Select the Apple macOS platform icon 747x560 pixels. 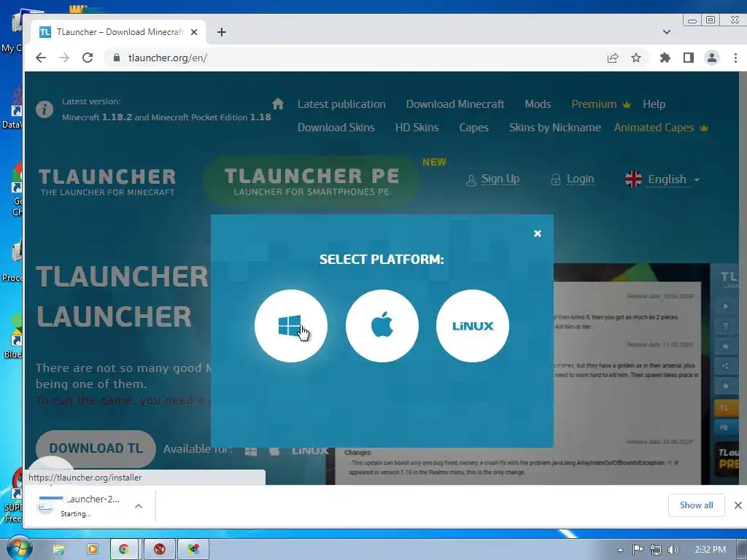coord(382,326)
